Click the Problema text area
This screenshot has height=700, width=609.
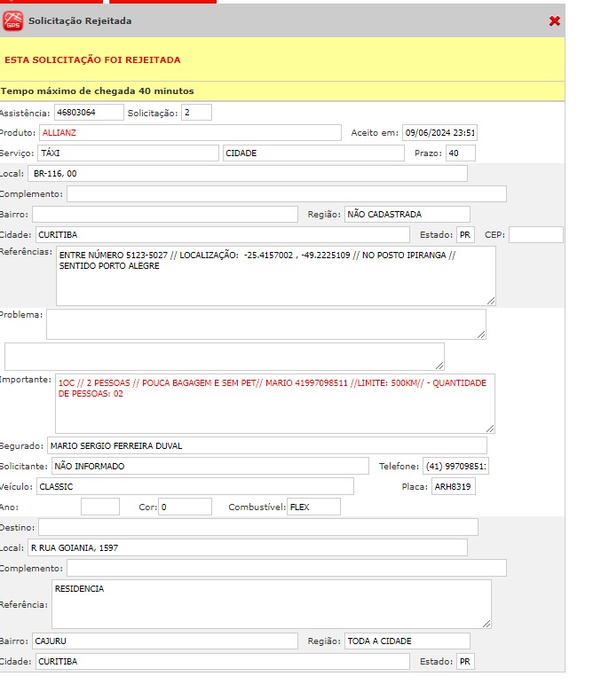(265, 324)
